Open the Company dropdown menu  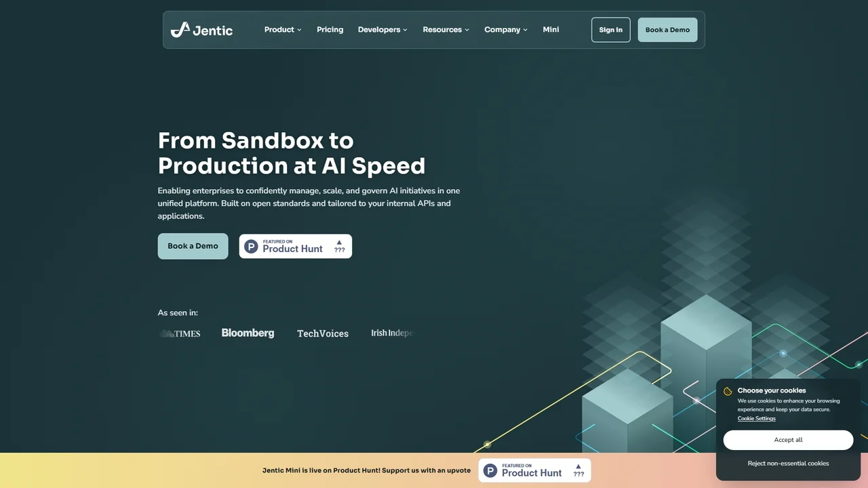(x=505, y=30)
